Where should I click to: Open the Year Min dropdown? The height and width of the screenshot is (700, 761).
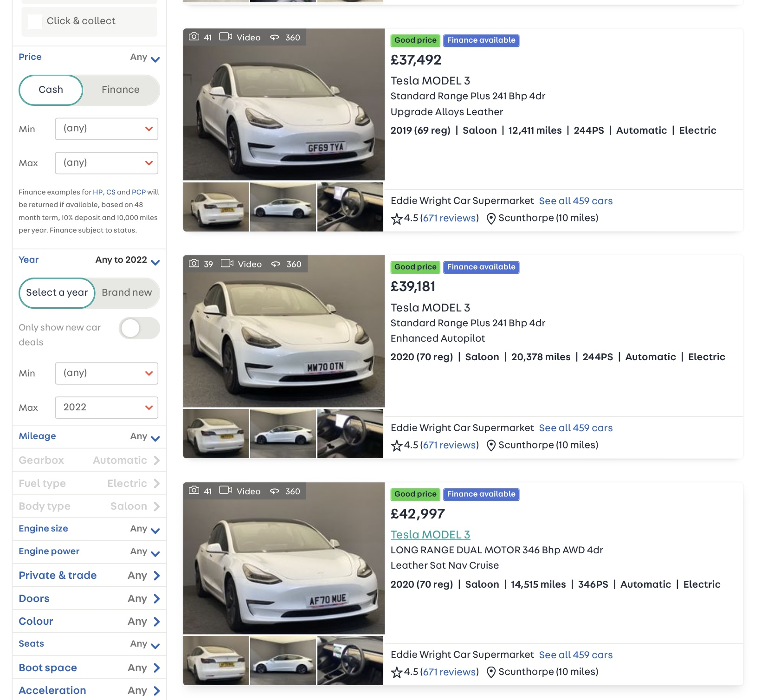107,373
